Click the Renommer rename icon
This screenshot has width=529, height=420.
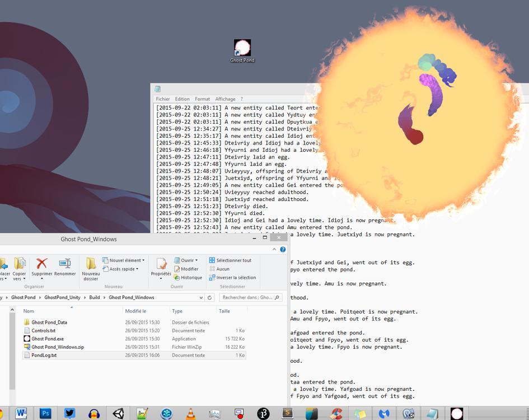(65, 267)
